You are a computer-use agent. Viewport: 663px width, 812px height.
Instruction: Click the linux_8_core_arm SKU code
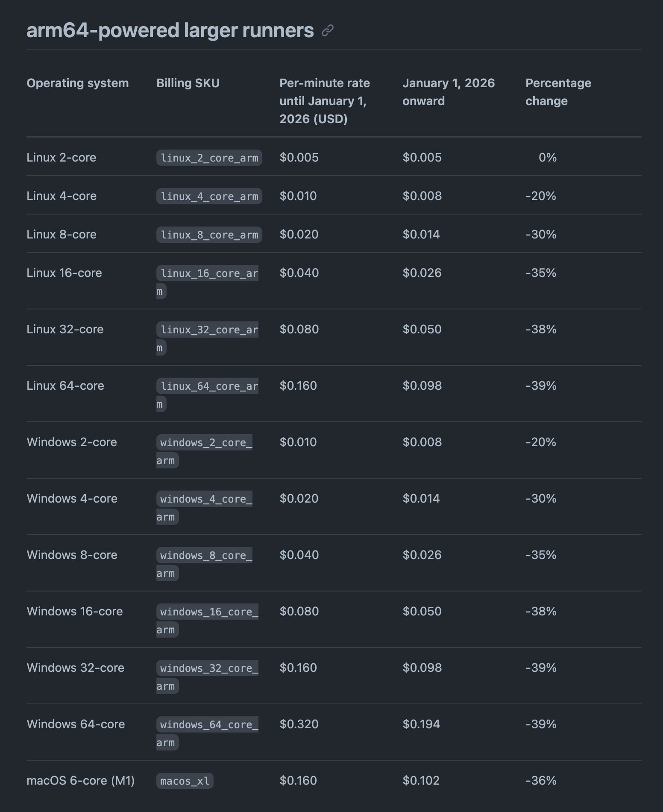[209, 235]
